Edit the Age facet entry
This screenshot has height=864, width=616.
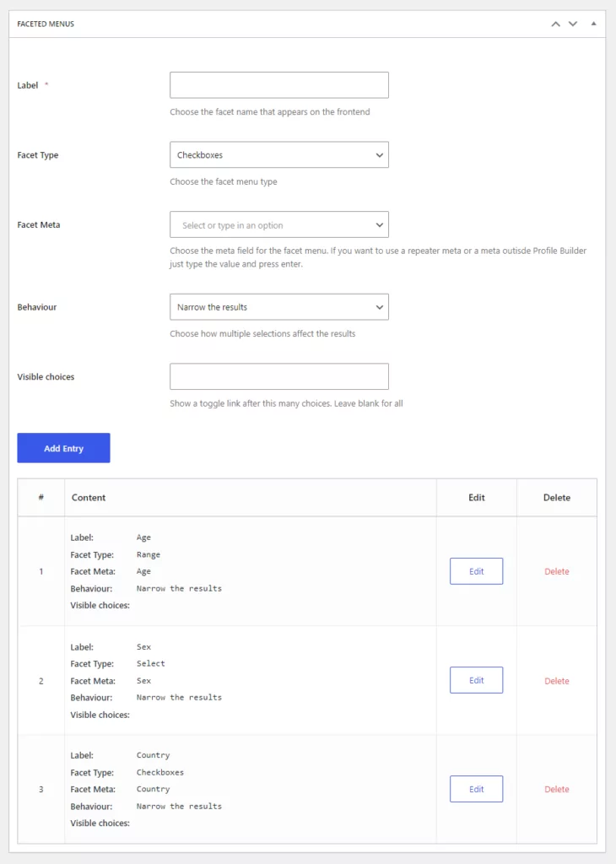(476, 571)
